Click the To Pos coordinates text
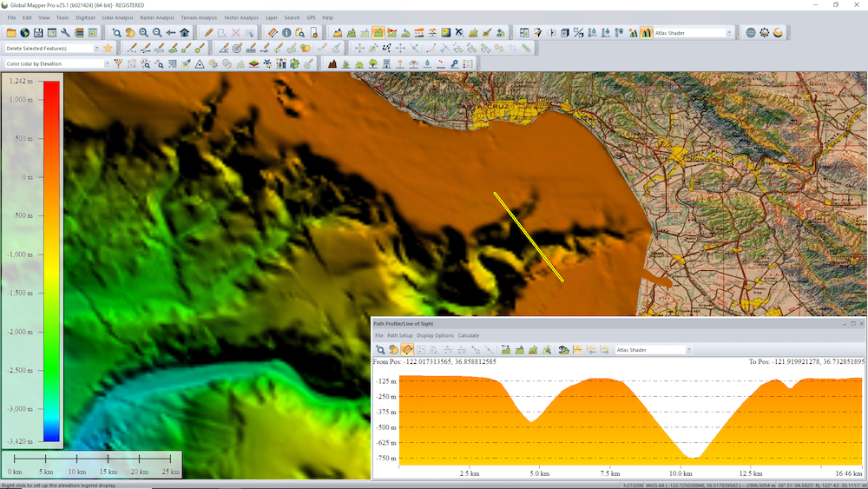This screenshot has height=489, width=868. 806,361
